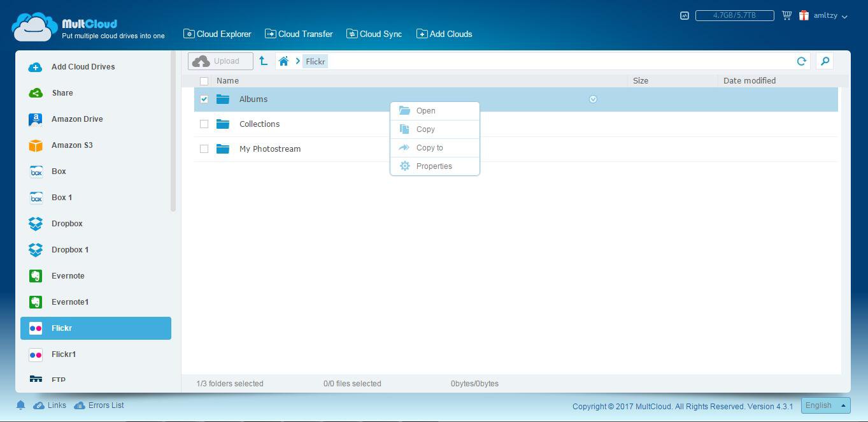
Task: Open Amazon Drive in the sidebar
Action: tap(96, 119)
